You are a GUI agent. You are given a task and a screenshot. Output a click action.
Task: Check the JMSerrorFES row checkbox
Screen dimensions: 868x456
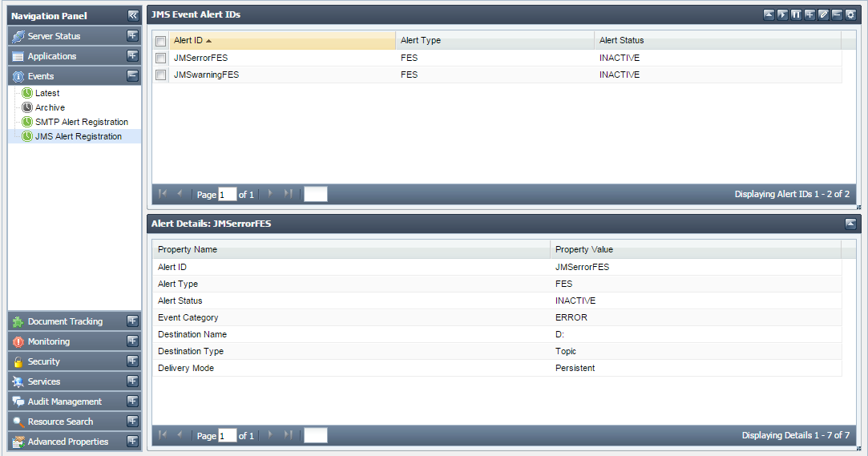pyautogui.click(x=160, y=58)
